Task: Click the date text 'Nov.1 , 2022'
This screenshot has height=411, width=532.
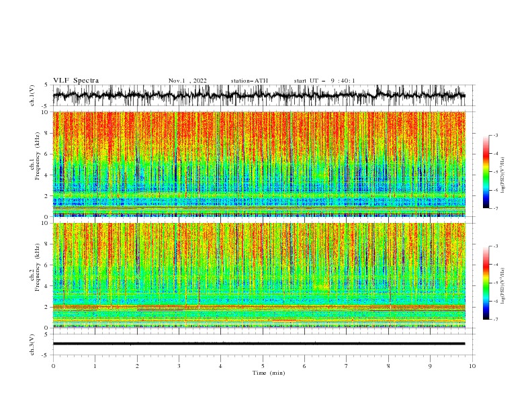Action: [x=187, y=81]
